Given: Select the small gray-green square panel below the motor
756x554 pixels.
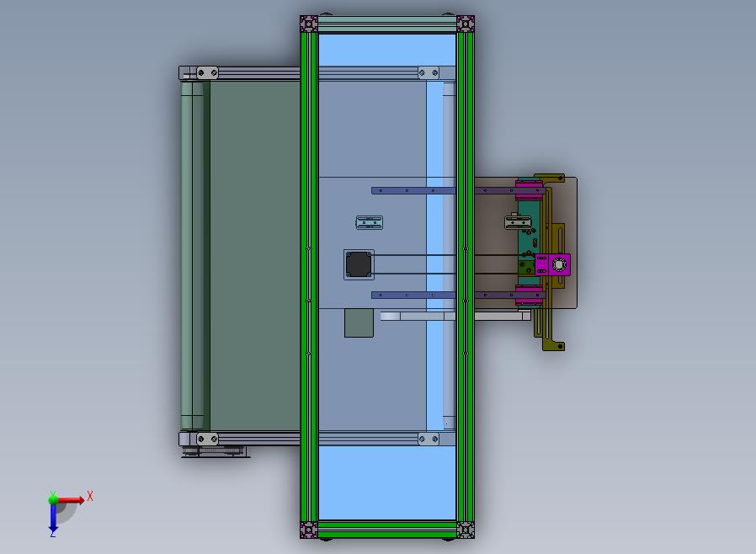Looking at the screenshot, I should pyautogui.click(x=359, y=323).
